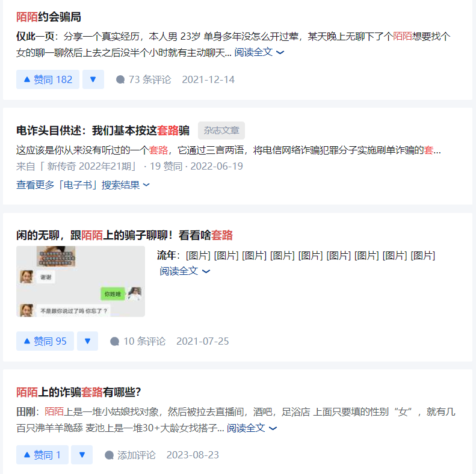
Task: Expand 阅读全文 on the 流年 answer
Action: click(x=185, y=271)
